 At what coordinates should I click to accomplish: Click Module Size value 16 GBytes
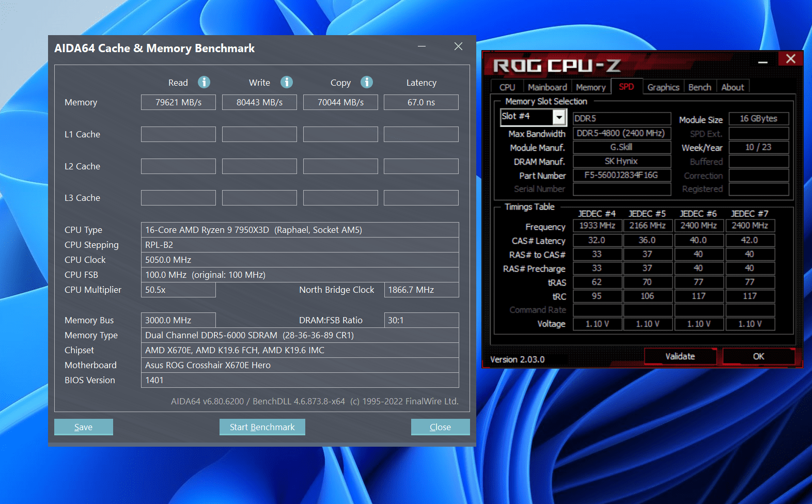[x=759, y=118]
